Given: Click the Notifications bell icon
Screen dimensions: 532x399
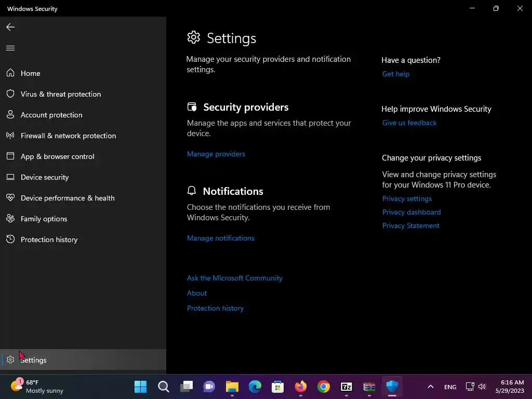Looking at the screenshot, I should coord(192,191).
